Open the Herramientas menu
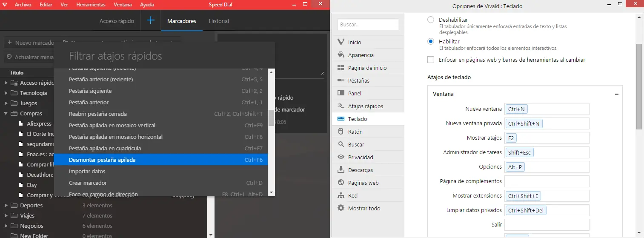Viewport: 644px width, 238px height. 91,5
